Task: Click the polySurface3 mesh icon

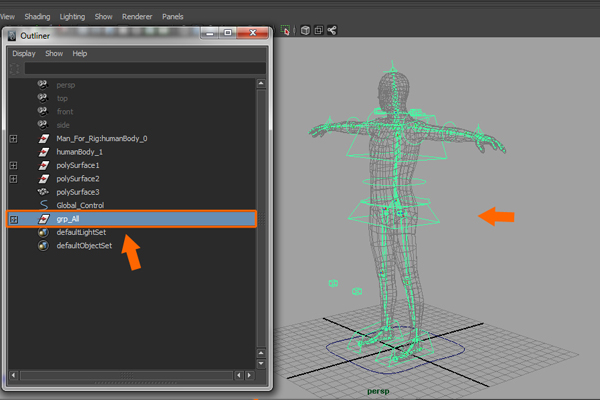Action: click(x=43, y=192)
